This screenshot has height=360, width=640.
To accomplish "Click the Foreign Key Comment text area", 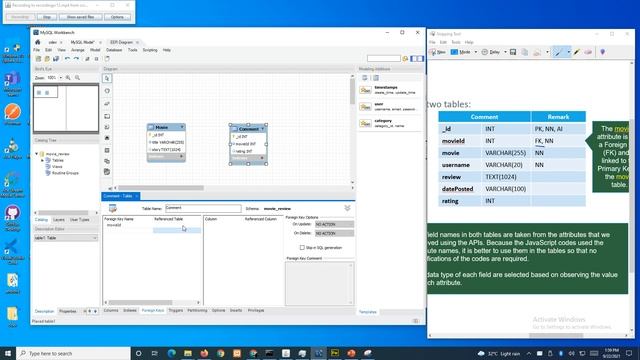I will coord(320,283).
